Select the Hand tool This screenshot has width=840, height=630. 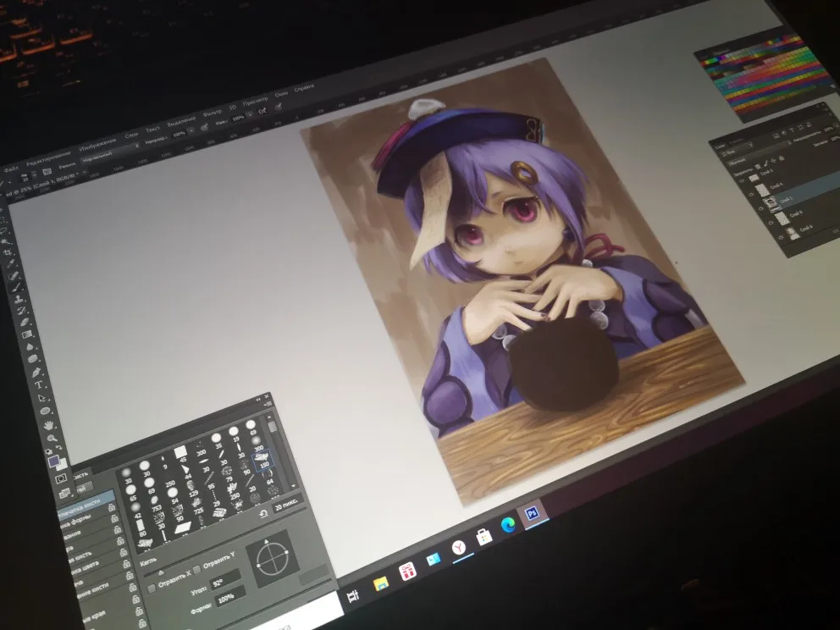[x=48, y=425]
